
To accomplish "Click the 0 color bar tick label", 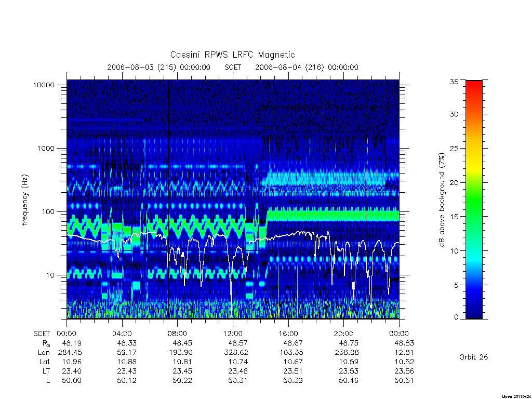I will (x=456, y=317).
